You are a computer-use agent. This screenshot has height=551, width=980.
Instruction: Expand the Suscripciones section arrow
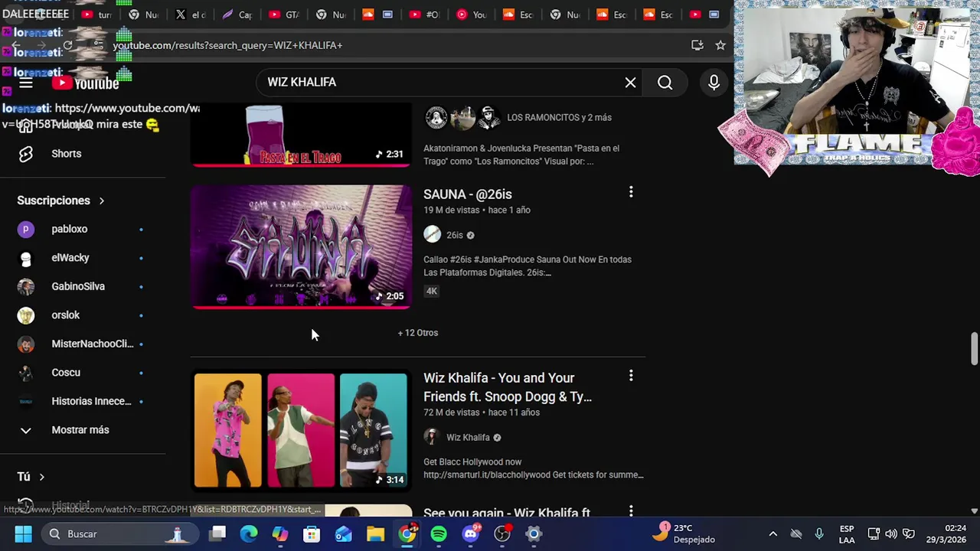pos(101,201)
